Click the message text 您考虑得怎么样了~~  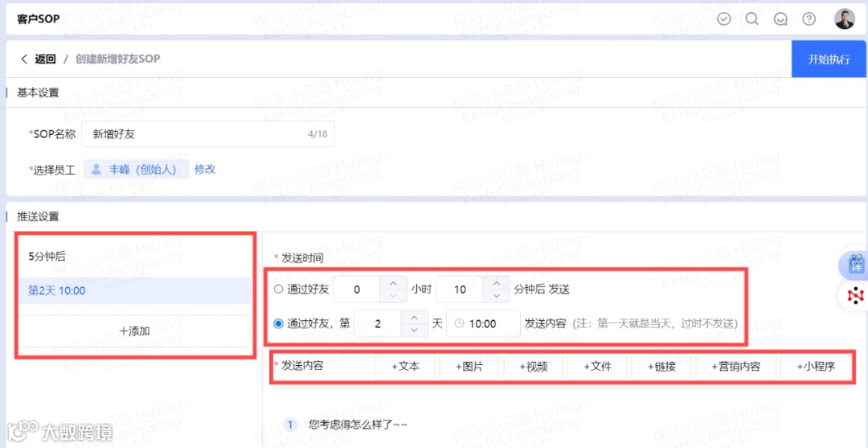click(358, 425)
